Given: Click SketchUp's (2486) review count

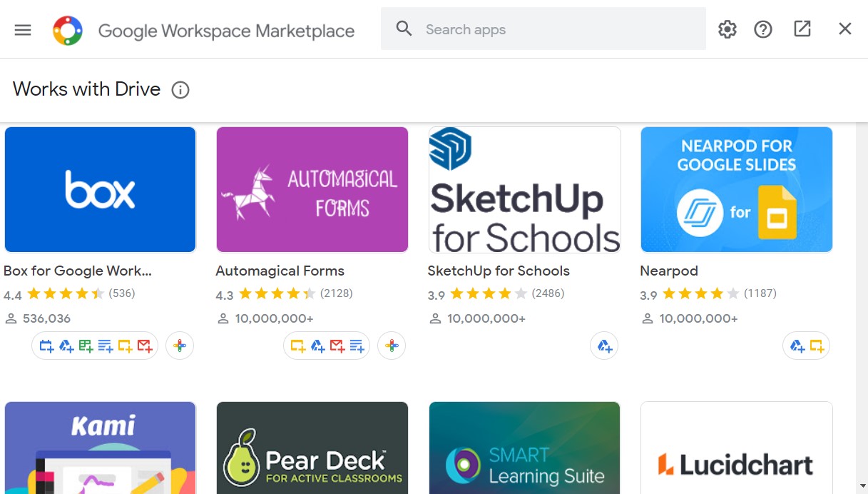Looking at the screenshot, I should point(548,293).
